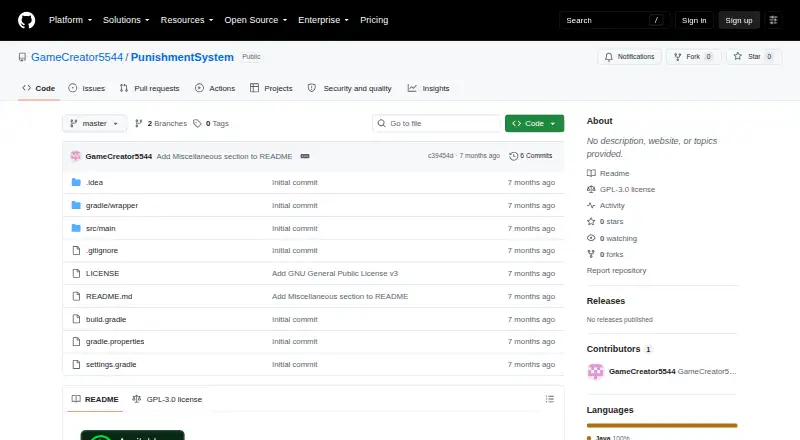Viewport: 800px width, 440px height.
Task: Open Activity link in About
Action: (606, 205)
